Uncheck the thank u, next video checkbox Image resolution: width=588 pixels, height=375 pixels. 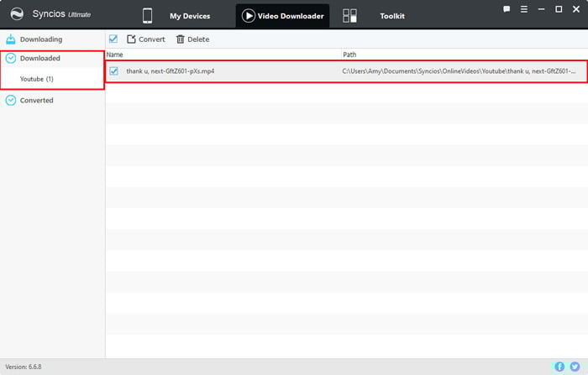(113, 70)
